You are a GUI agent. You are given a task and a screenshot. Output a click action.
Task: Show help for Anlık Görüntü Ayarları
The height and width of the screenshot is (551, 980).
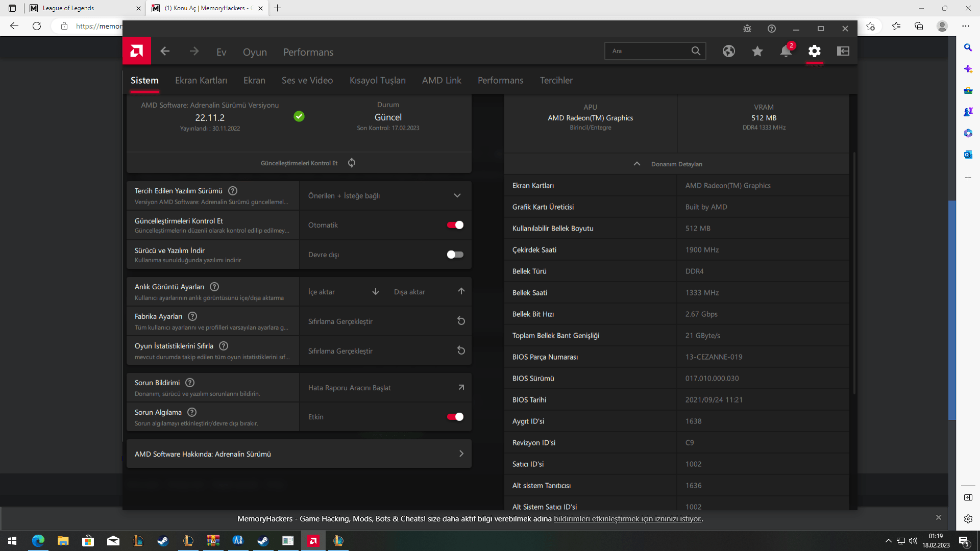214,287
